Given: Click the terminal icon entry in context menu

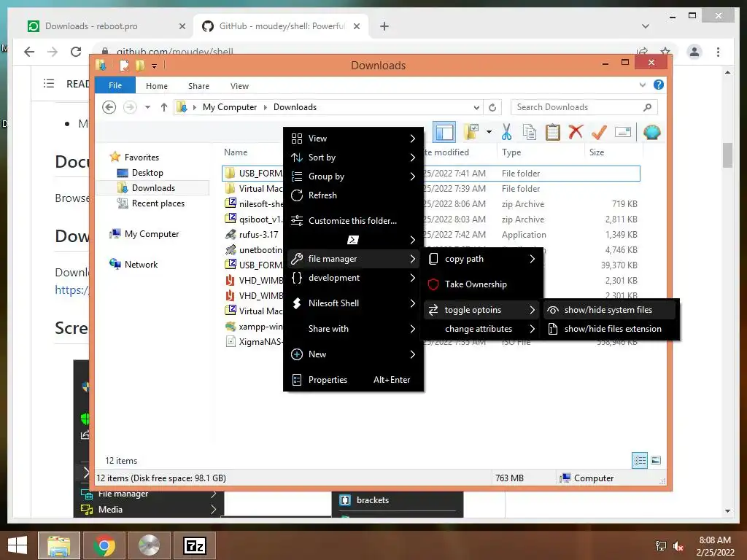Looking at the screenshot, I should click(353, 239).
